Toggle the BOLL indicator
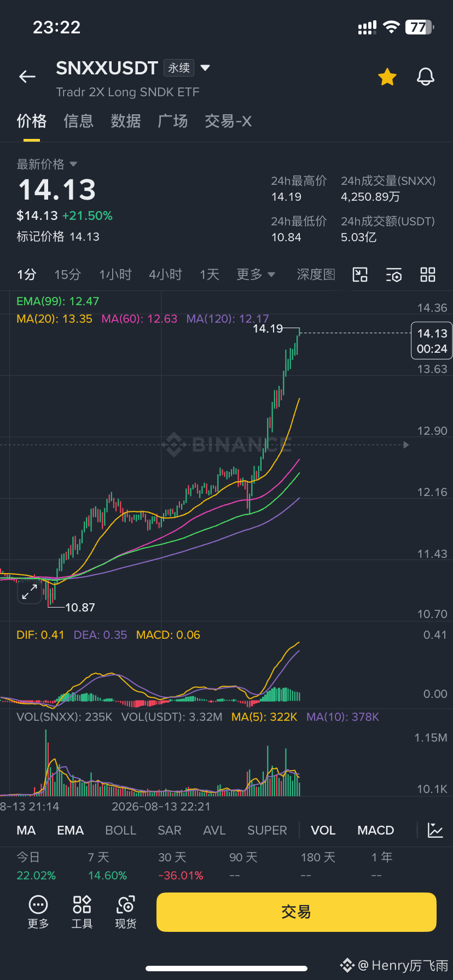The image size is (453, 980). (120, 830)
